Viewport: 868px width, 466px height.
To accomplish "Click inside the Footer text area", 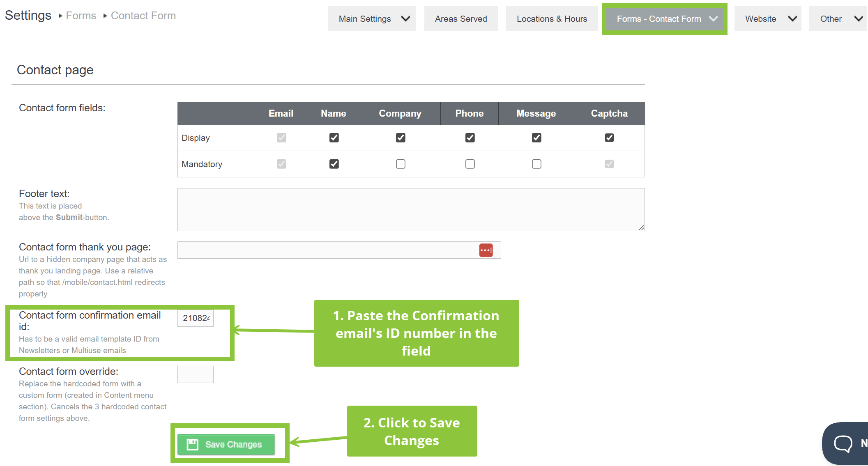I will 411,209.
